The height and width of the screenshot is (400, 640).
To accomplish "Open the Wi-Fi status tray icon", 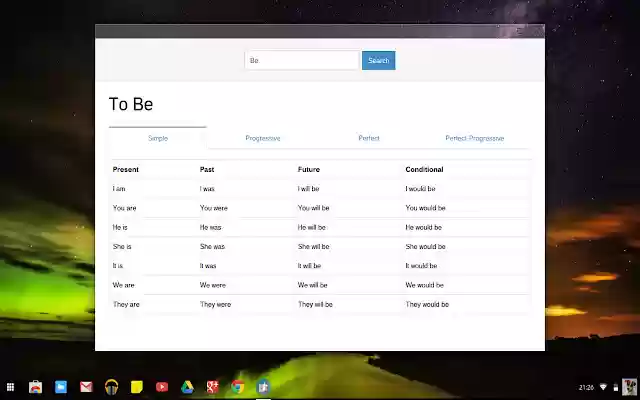I will tap(603, 387).
